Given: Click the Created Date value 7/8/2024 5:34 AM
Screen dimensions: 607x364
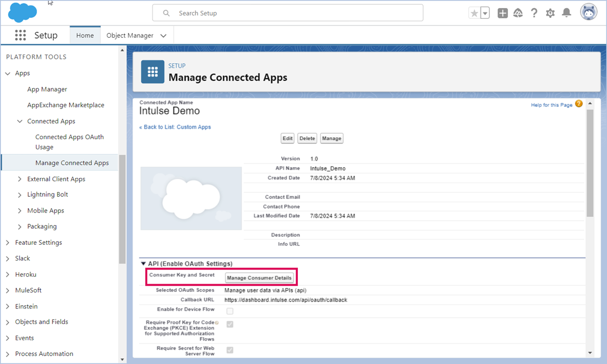Looking at the screenshot, I should (332, 178).
